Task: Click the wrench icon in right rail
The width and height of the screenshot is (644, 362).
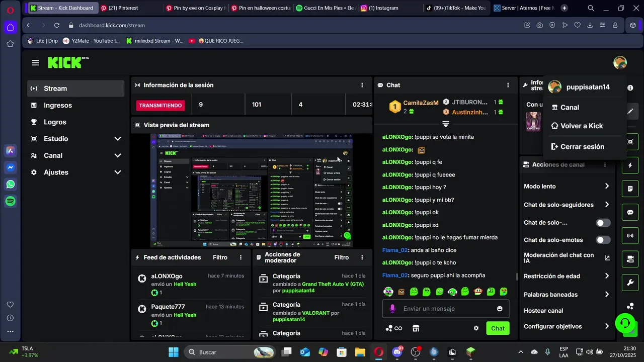Action: [x=630, y=283]
